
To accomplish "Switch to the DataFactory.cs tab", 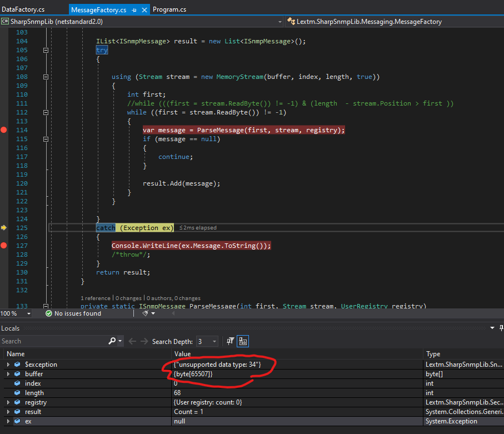I will [x=23, y=10].
